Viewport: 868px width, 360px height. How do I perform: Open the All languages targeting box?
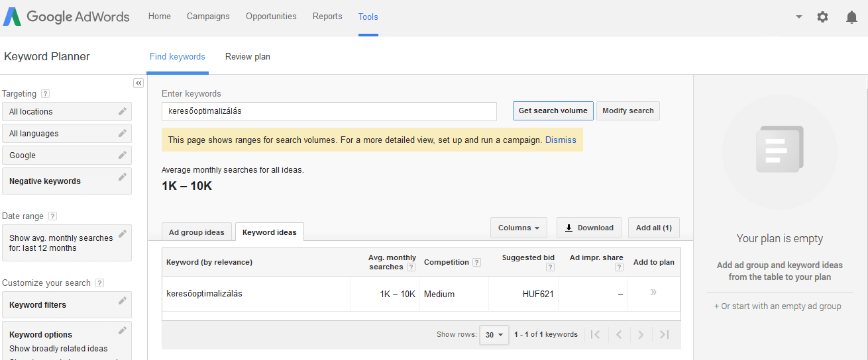(67, 133)
